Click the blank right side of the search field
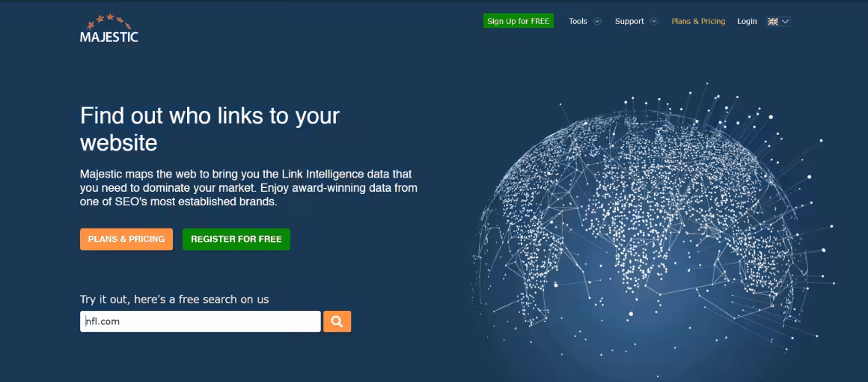Image resolution: width=868 pixels, height=382 pixels. click(254, 321)
